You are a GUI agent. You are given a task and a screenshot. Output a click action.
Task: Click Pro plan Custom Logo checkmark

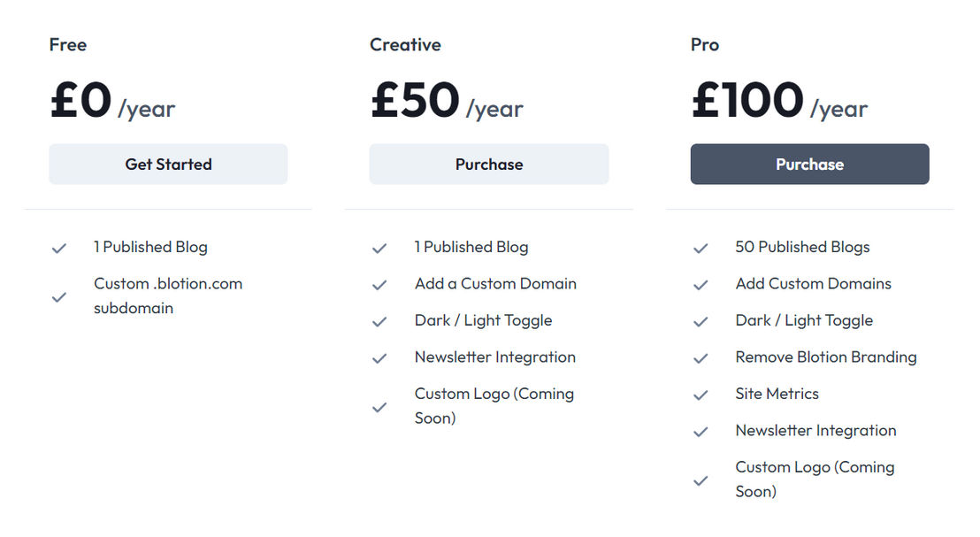[701, 480]
